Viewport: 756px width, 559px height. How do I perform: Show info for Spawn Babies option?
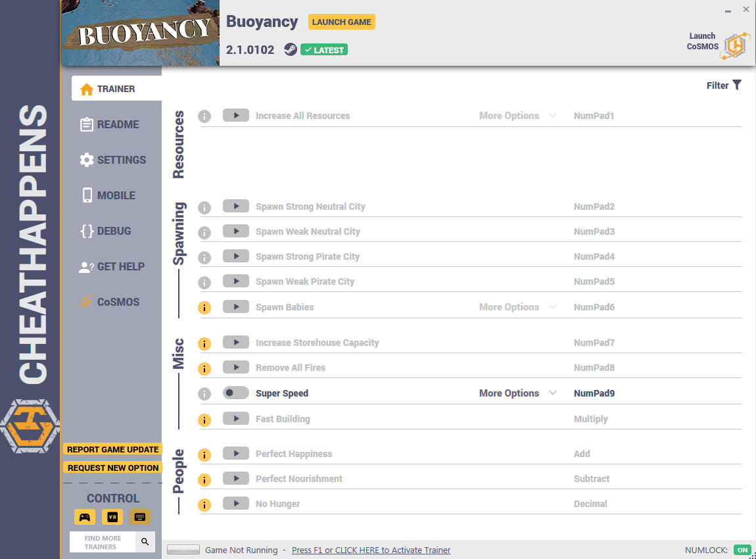coord(204,308)
